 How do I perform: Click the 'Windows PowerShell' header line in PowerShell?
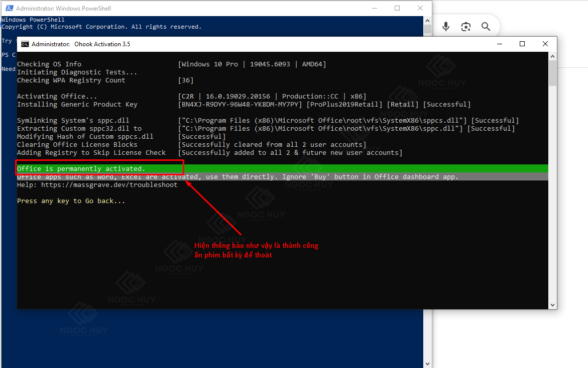pyautogui.click(x=33, y=20)
